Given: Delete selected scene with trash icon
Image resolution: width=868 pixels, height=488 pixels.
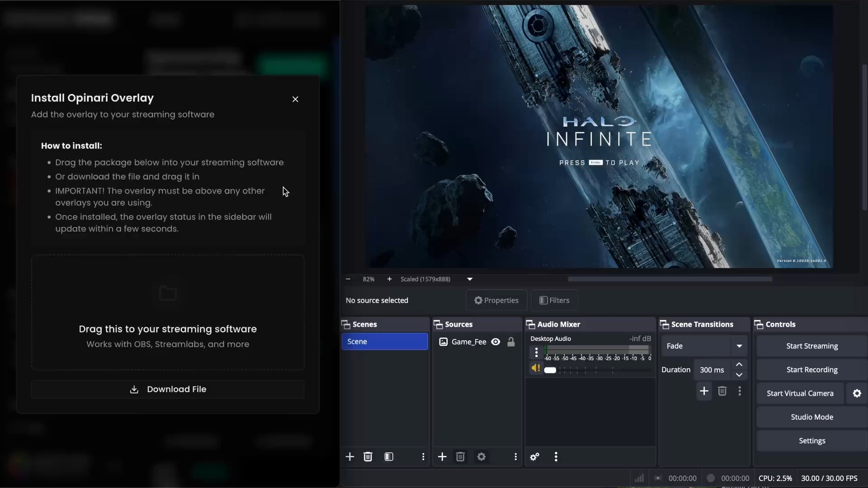Looking at the screenshot, I should coord(368,457).
